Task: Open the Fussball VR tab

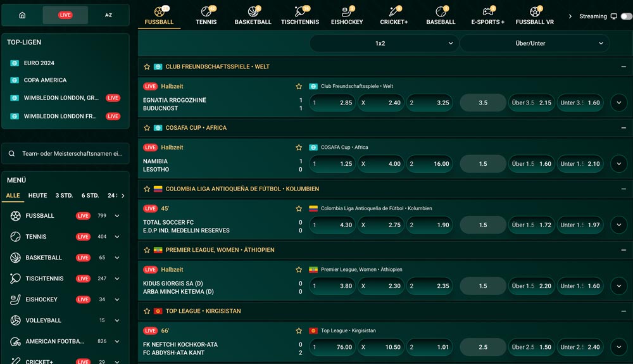Action: click(534, 16)
